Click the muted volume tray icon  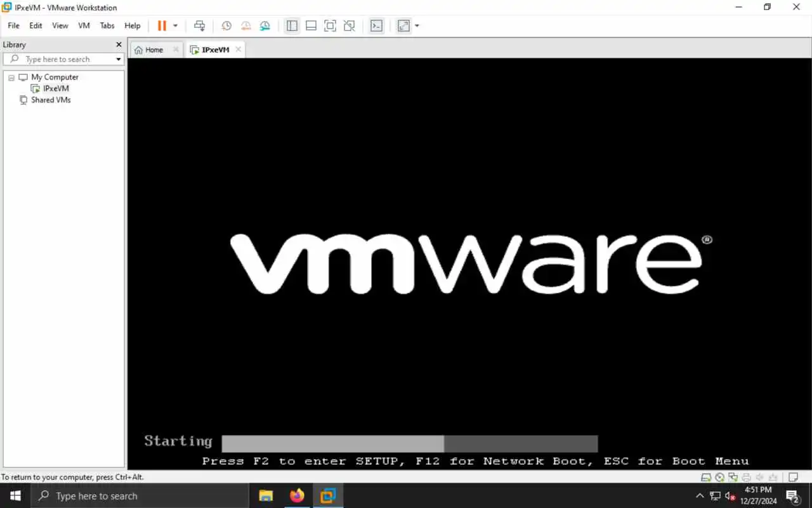[730, 496]
